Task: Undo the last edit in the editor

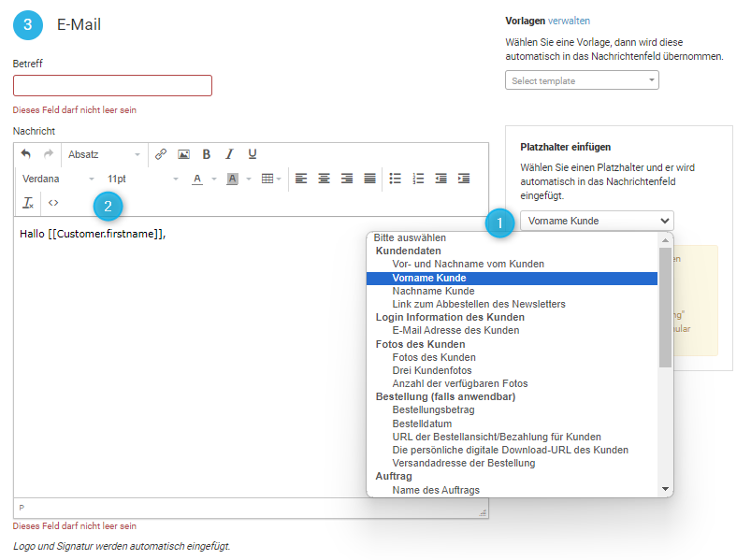Action: point(26,154)
